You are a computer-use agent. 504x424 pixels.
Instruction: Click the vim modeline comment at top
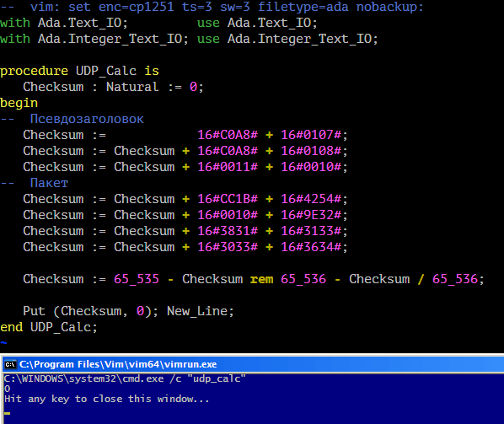point(212,7)
